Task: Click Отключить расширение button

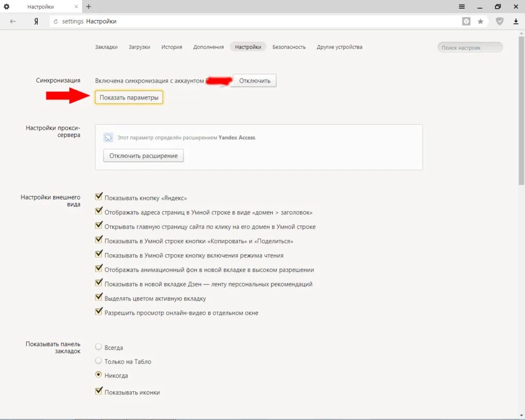Action: tap(144, 156)
